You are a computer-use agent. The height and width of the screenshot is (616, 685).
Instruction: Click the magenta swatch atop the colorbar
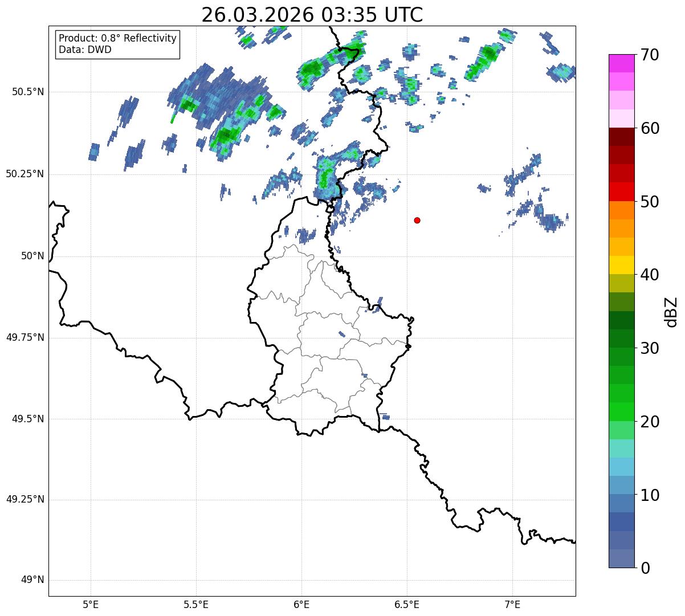pyautogui.click(x=621, y=64)
